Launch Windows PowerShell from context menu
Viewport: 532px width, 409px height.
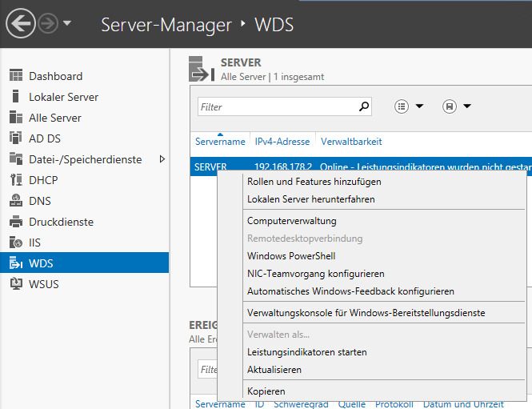pos(291,256)
